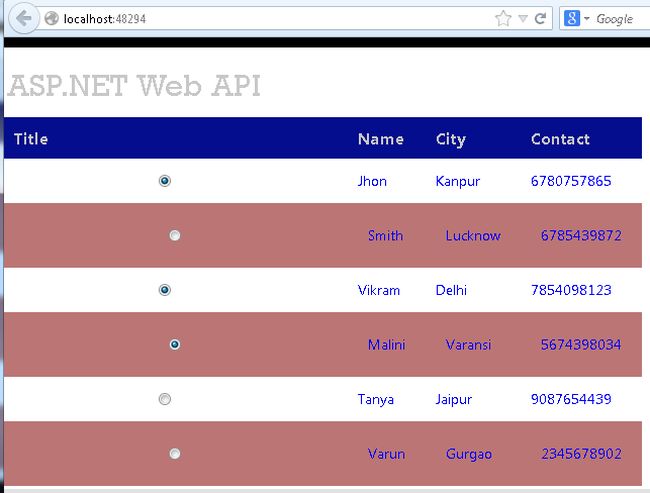The height and width of the screenshot is (493, 650).
Task: Click the city Gurgao
Action: pyautogui.click(x=469, y=454)
